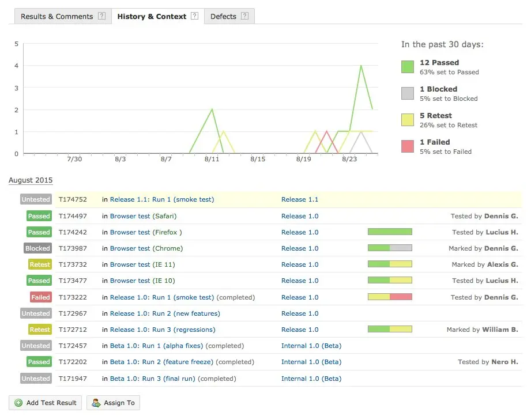Click Failed status badge for T173222
531x420 pixels.
tap(40, 297)
